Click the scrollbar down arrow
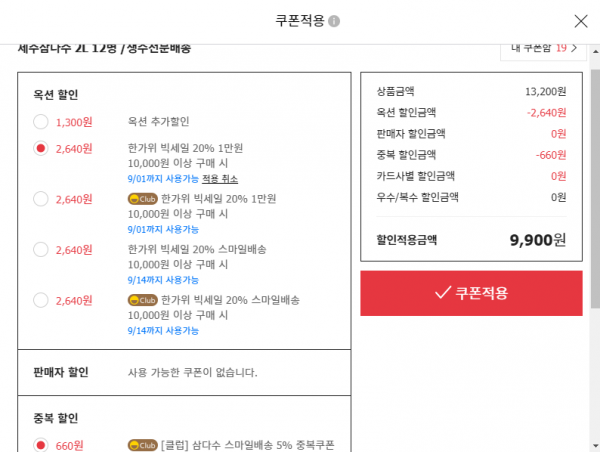Screen dimensions: 600x452 coord(595,446)
